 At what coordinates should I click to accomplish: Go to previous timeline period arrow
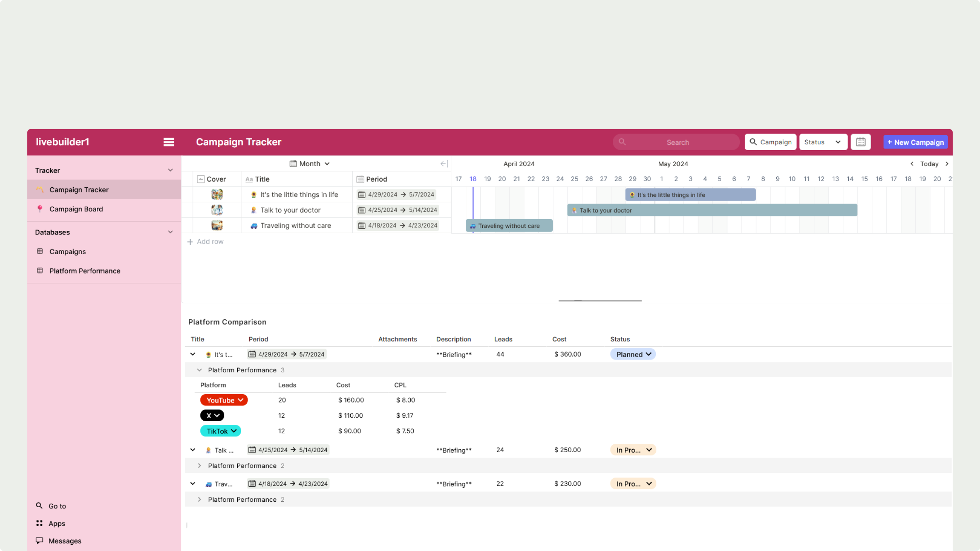click(x=912, y=164)
